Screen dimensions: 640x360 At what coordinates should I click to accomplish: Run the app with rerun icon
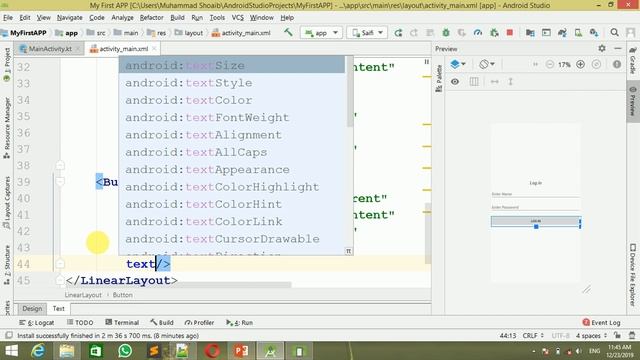click(x=398, y=33)
